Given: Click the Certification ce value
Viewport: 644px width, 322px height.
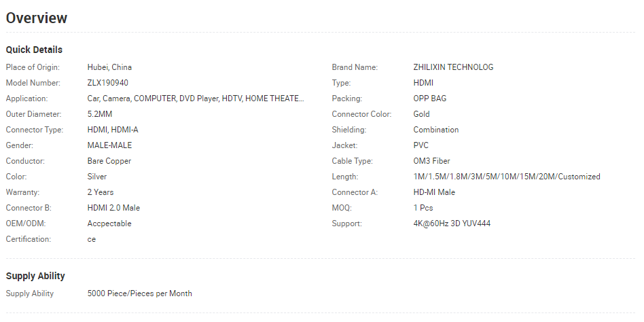Looking at the screenshot, I should pos(91,239).
